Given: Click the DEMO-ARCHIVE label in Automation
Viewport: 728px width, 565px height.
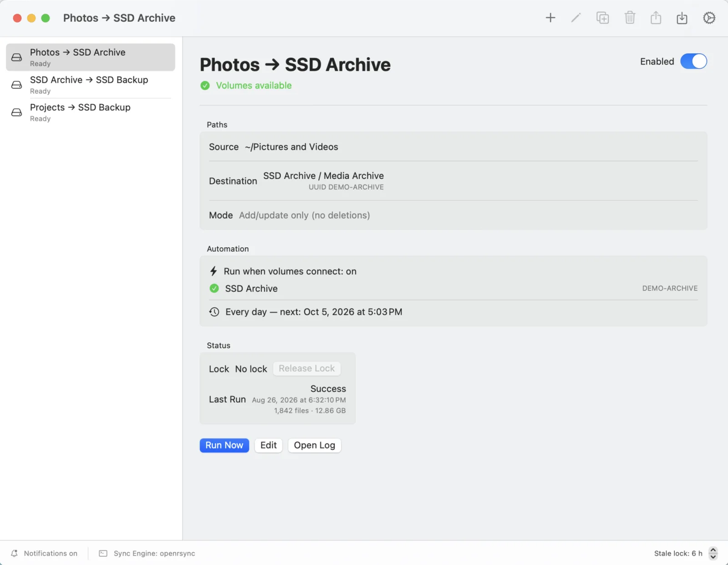Looking at the screenshot, I should click(x=670, y=288).
